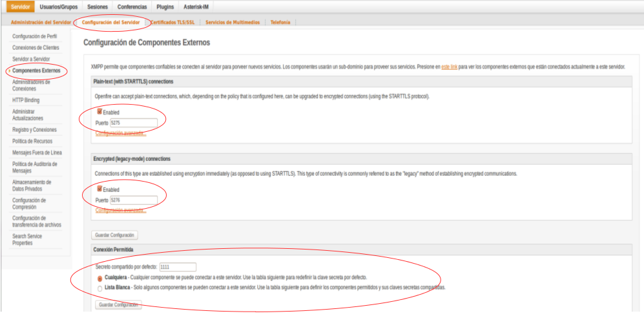Open Administración del Servidor submenu

pyautogui.click(x=41, y=23)
